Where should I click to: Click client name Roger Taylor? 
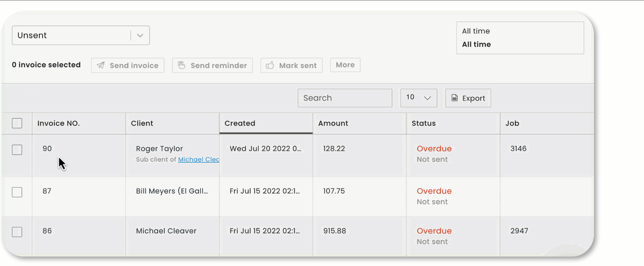point(159,149)
